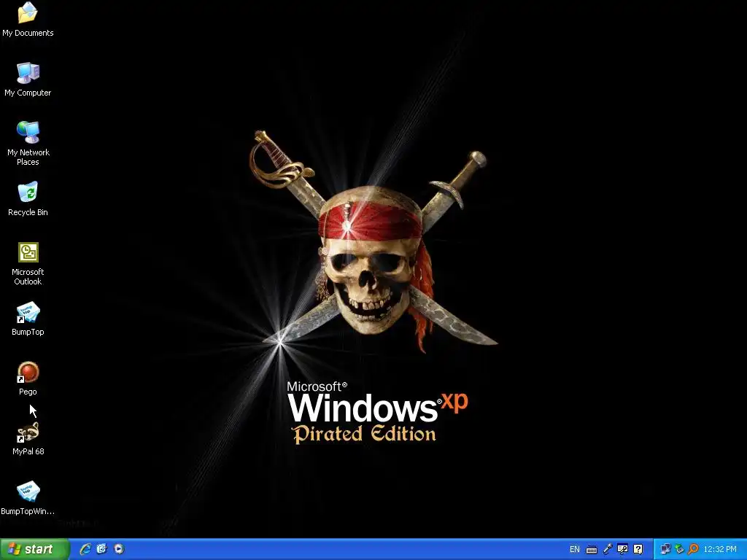Click Safely Remove Hardware tray icon
The height and width of the screenshot is (560, 747).
pos(679,550)
